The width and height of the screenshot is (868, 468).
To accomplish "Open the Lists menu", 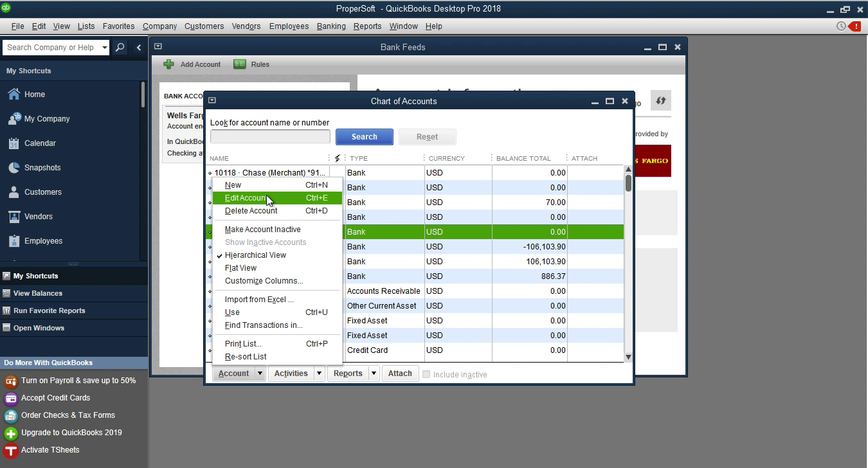I will pos(86,26).
